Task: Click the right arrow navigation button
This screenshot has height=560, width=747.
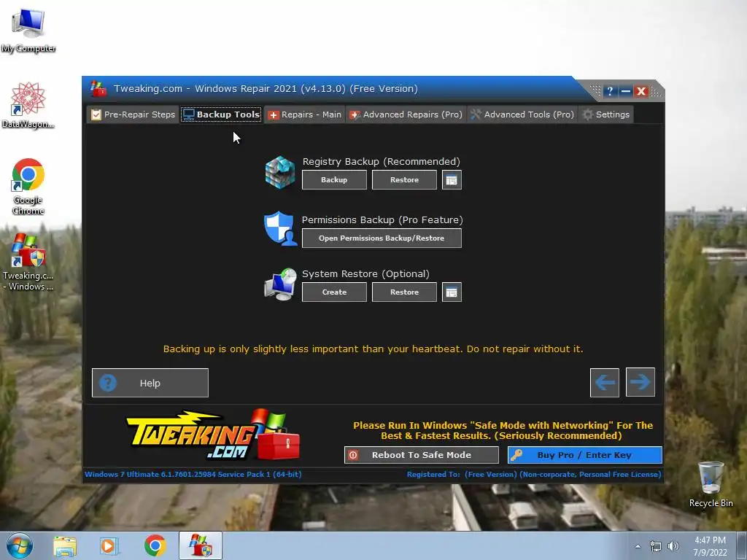Action: 640,382
